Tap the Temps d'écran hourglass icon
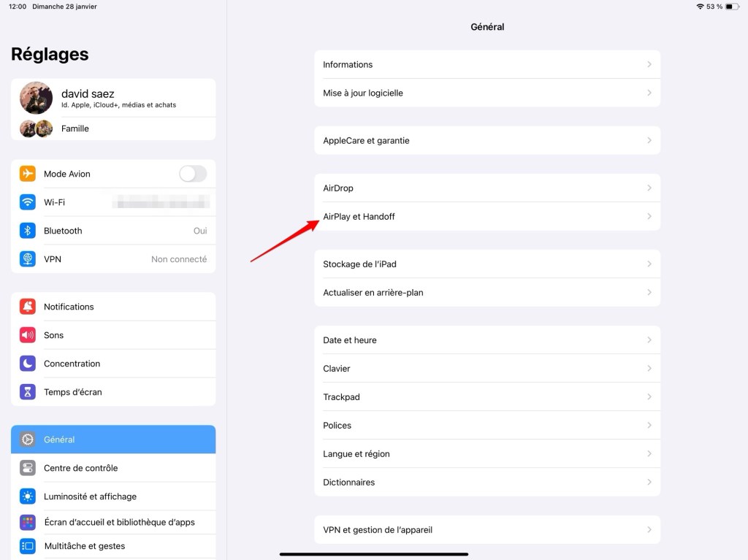748x560 pixels. [28, 392]
